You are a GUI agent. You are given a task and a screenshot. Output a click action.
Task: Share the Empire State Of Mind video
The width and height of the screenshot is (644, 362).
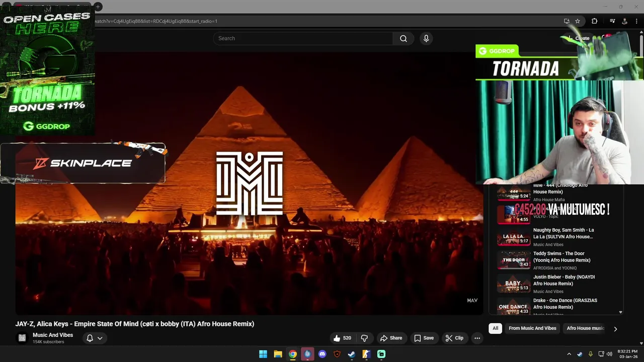click(391, 338)
